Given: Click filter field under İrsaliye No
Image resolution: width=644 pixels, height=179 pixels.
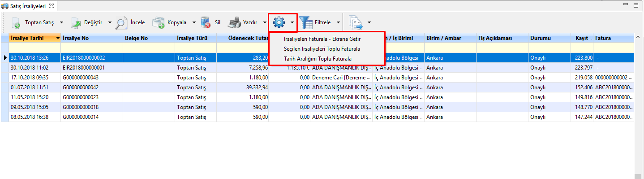Looking at the screenshot, I should (x=92, y=48).
